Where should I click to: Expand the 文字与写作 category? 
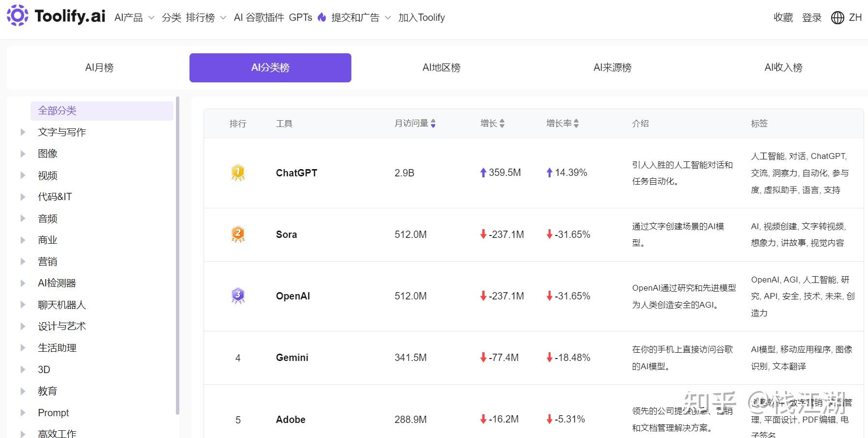tap(22, 132)
